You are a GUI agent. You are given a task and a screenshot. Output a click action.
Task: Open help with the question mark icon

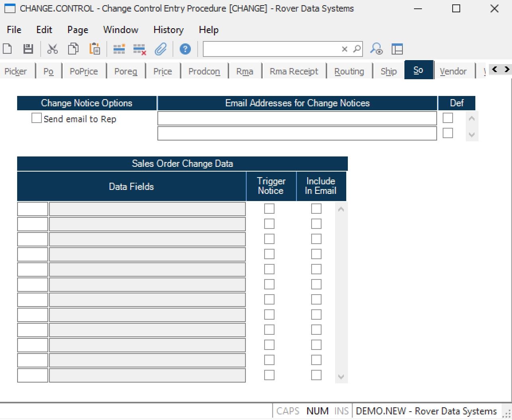(185, 49)
